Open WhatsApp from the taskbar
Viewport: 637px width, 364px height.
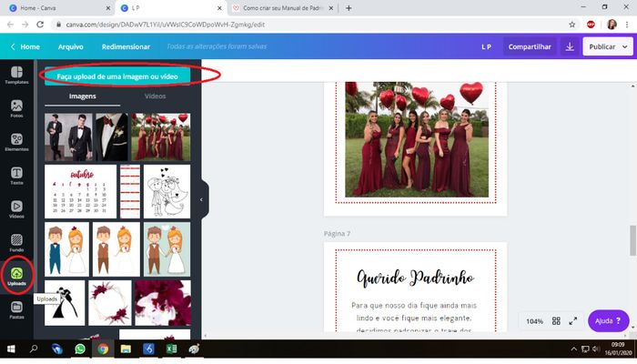click(x=80, y=349)
